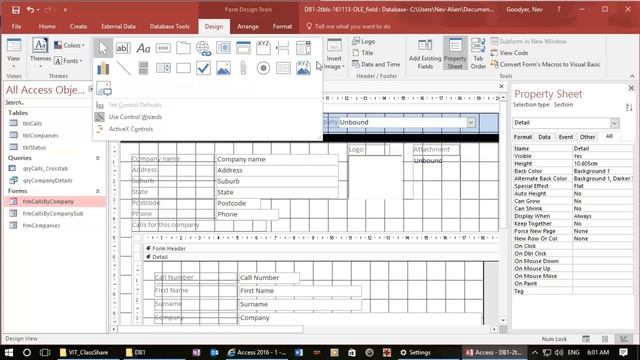Switch to Layout View from status bar
Viewport: 640px width, 360px height.
click(x=605, y=339)
